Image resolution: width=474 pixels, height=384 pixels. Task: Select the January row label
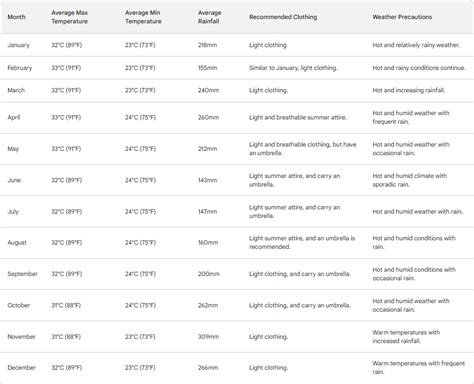pos(18,45)
